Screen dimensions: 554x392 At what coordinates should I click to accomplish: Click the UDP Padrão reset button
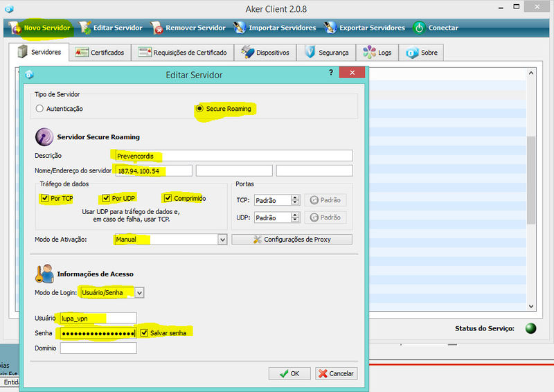325,217
